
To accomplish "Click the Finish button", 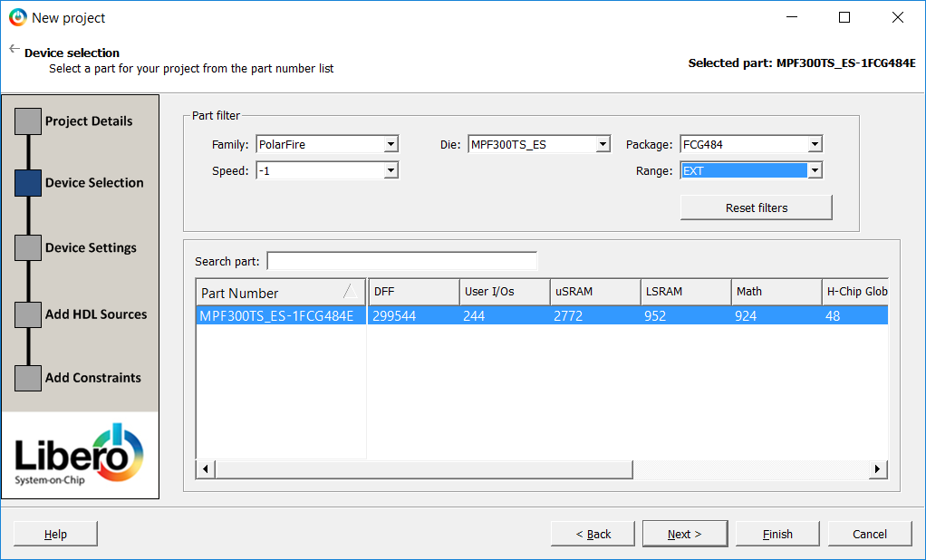I will point(777,534).
